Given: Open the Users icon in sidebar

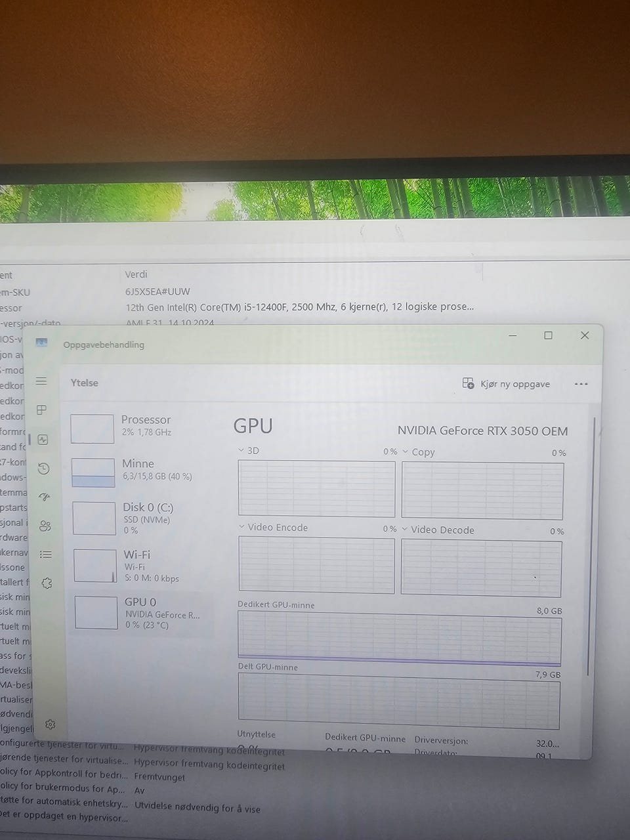Looking at the screenshot, I should coord(45,526).
